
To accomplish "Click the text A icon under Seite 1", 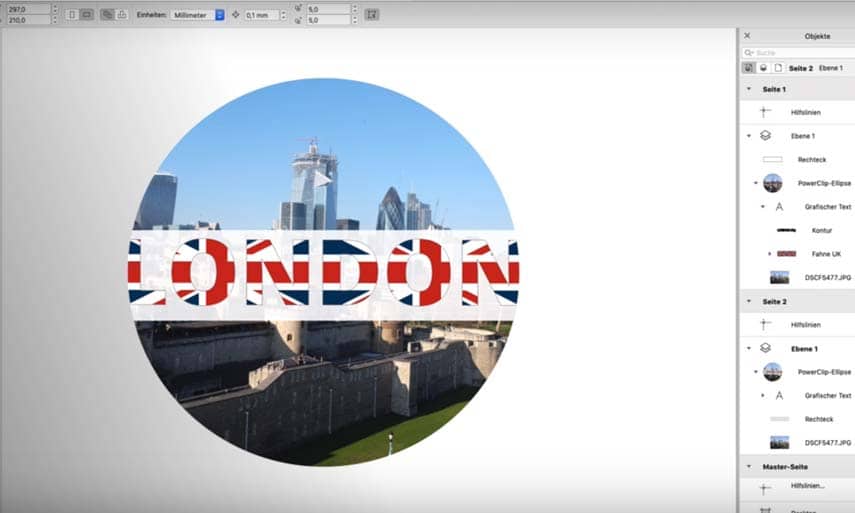I will click(x=779, y=207).
